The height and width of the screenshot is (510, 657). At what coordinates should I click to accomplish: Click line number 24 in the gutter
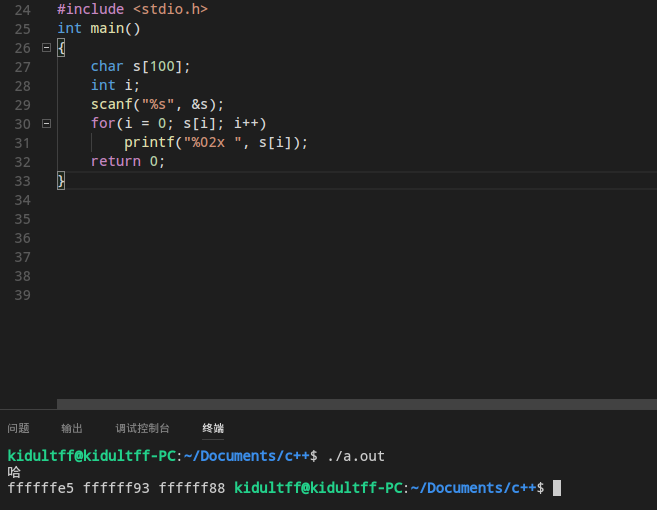click(23, 10)
